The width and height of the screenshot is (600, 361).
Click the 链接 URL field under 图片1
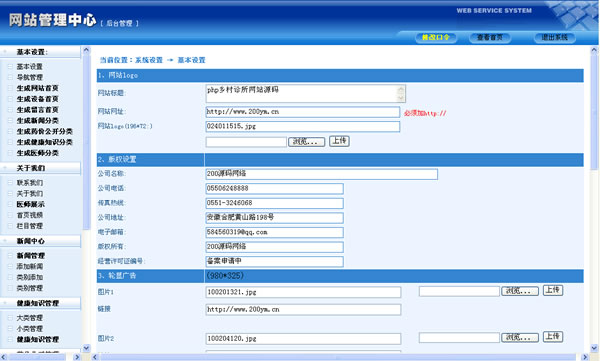[303, 309]
